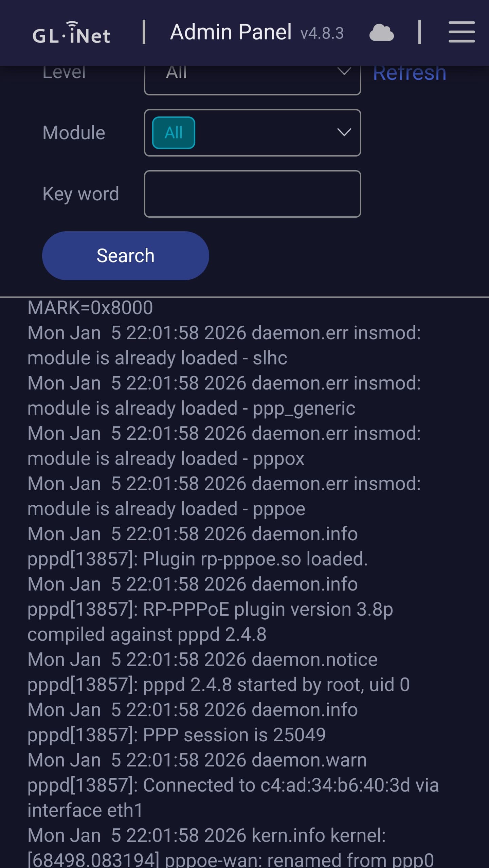Focus the Key word input field
The width and height of the screenshot is (489, 868).
tap(252, 194)
